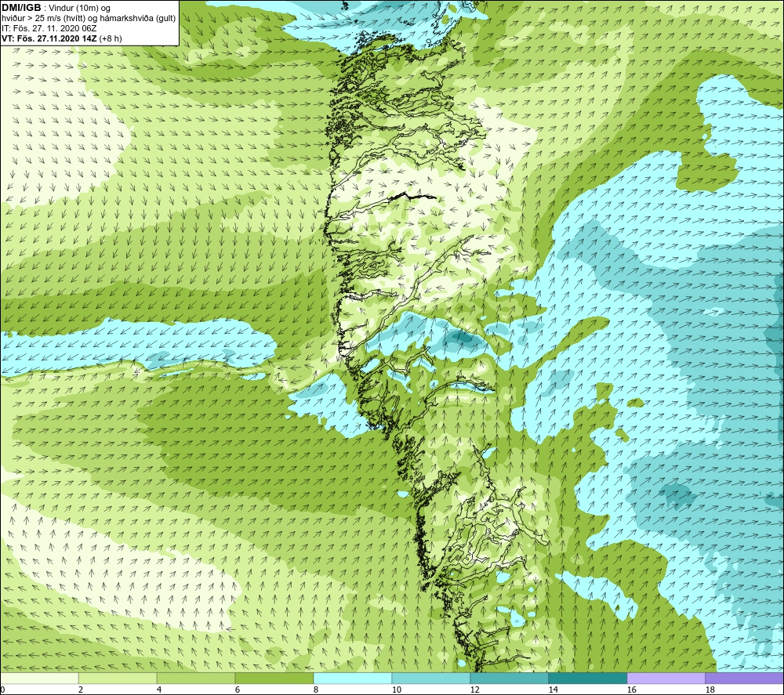Click the '2' label on the wind scale
The width and height of the screenshot is (784, 695).
pos(81,690)
